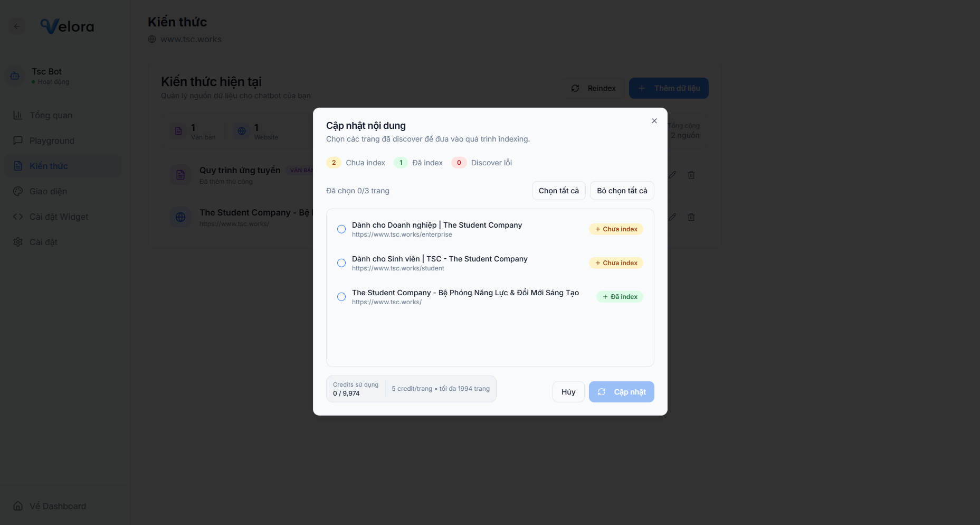Delete the Quy trình ứng tuyển source
Screen dimensions: 980x525
(x=691, y=175)
